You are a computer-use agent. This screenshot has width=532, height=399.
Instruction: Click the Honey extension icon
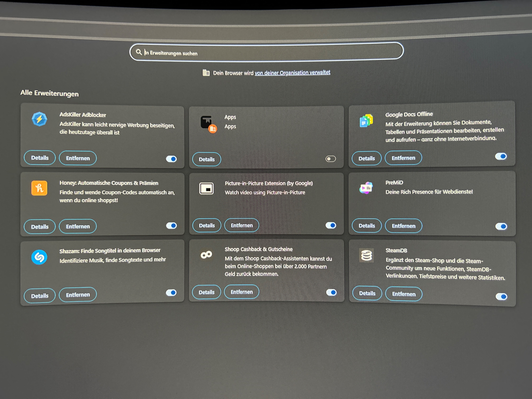[39, 188]
